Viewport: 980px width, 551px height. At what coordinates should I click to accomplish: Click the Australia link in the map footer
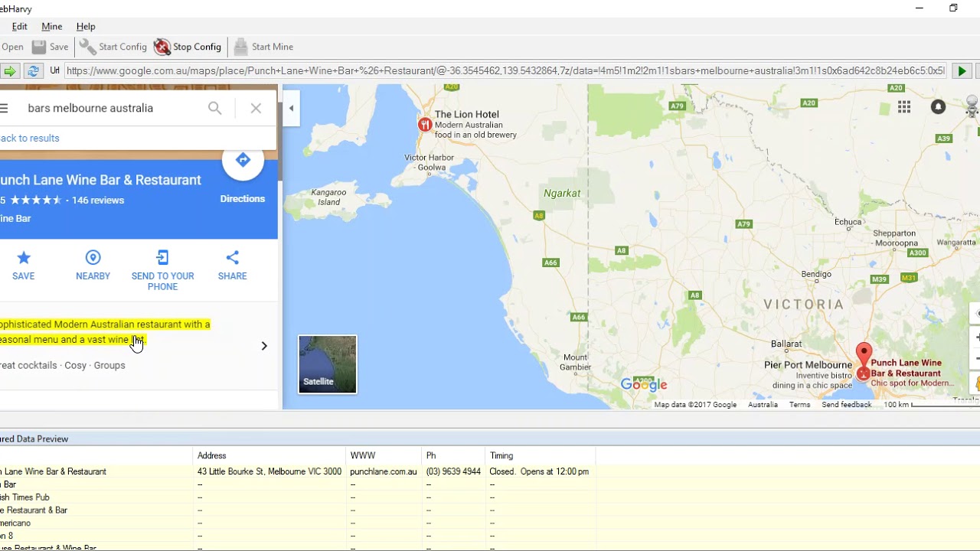click(x=763, y=405)
